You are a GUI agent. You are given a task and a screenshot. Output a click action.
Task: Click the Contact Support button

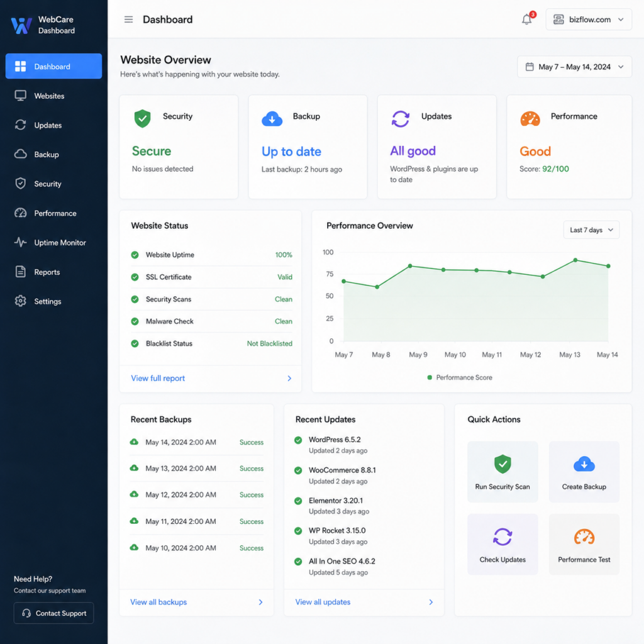(54, 613)
